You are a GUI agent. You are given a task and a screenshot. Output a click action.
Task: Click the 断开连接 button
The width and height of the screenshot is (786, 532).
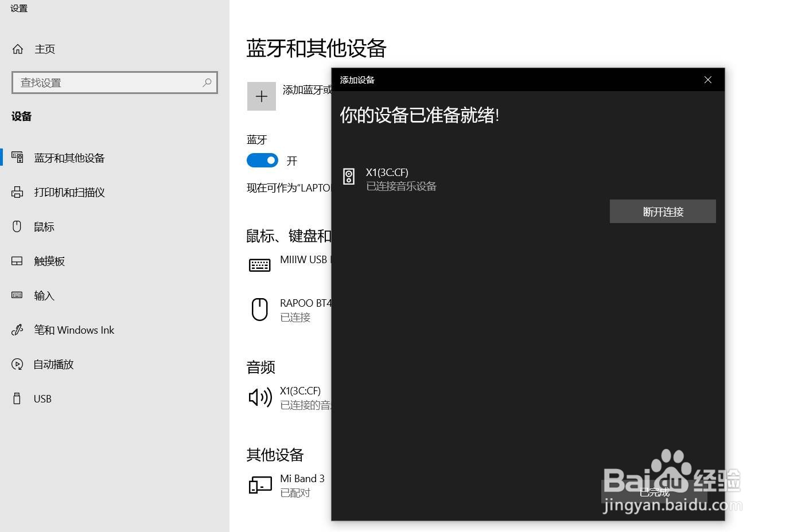[x=663, y=212]
